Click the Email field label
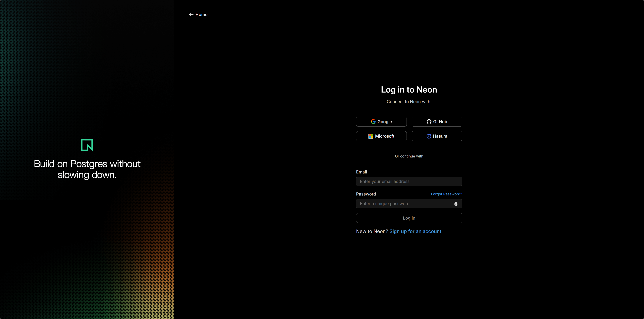 click(x=361, y=172)
